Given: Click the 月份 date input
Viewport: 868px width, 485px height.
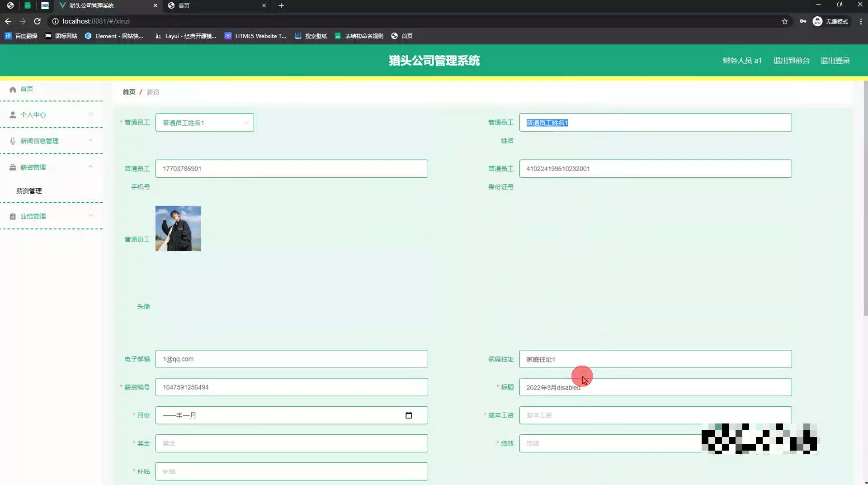Looking at the screenshot, I should (292, 415).
